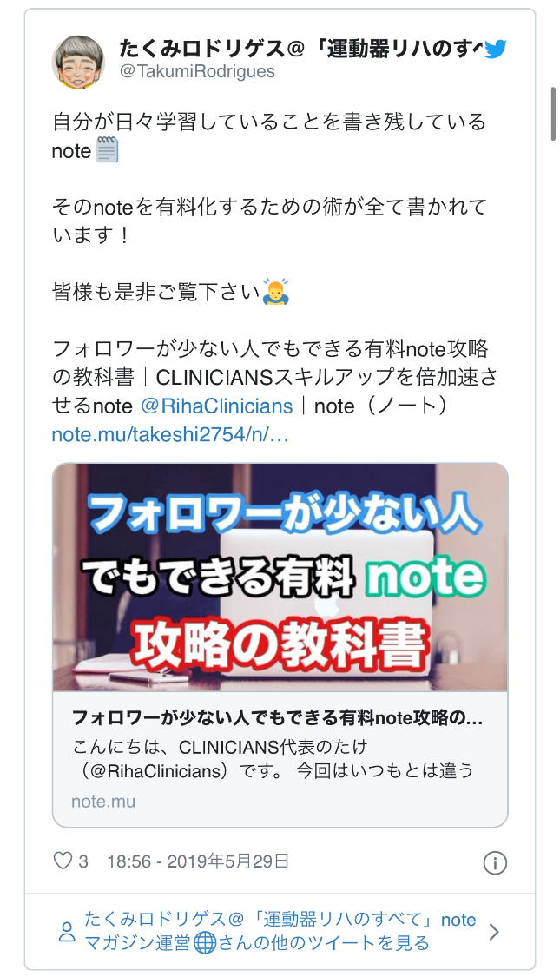Viewport: 560px width, 977px height.
Task: Click the person icon beside other tweets link
Action: 66,932
